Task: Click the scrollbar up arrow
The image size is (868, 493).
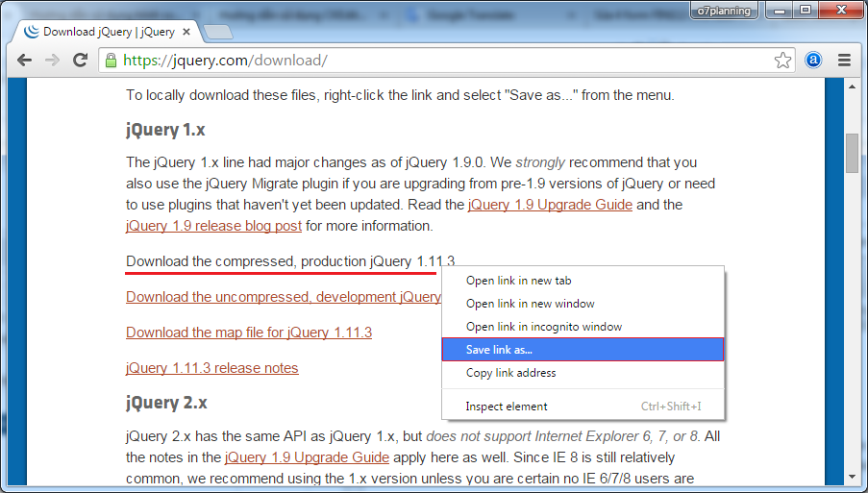Action: [x=852, y=86]
